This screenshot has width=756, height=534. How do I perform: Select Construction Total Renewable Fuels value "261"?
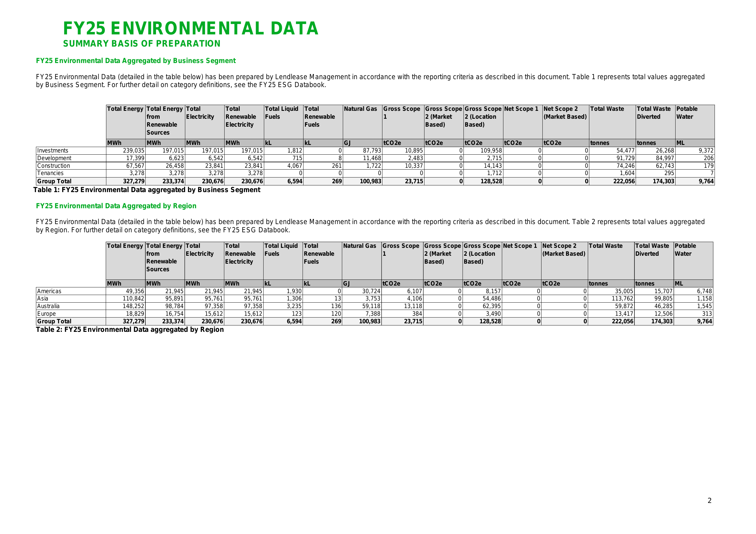click(x=336, y=166)
